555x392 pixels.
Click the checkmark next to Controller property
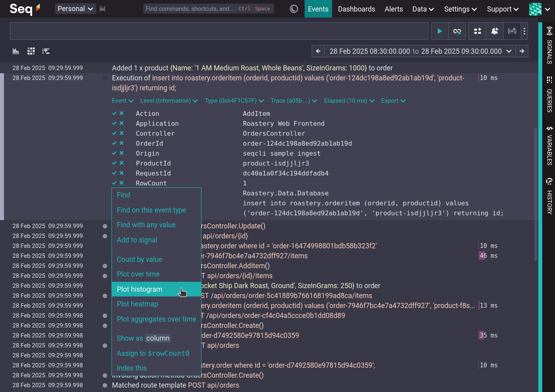pyautogui.click(x=114, y=133)
